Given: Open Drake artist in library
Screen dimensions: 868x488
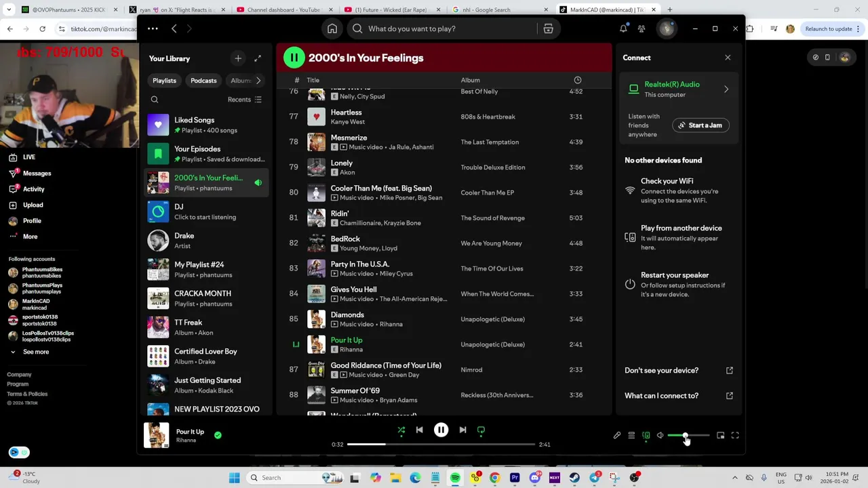Looking at the screenshot, I should click(206, 241).
